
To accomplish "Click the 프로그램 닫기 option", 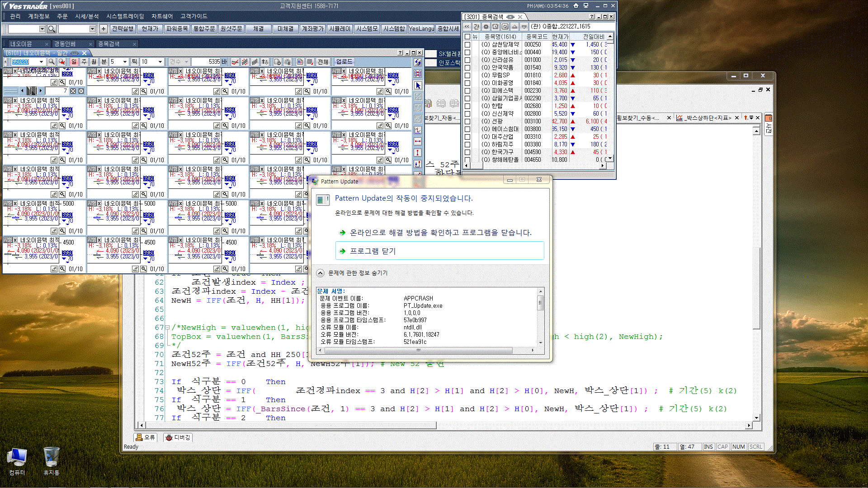I will click(373, 251).
